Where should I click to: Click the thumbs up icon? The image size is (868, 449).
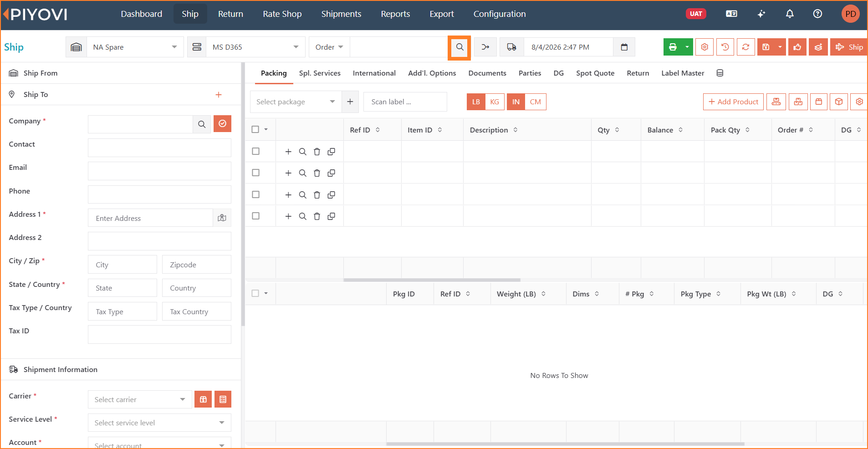pyautogui.click(x=797, y=47)
